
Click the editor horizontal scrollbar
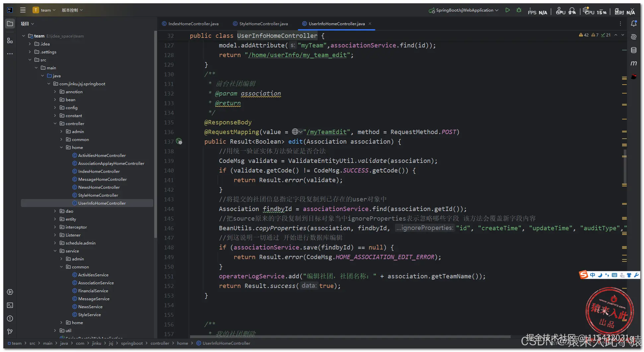[x=350, y=337]
